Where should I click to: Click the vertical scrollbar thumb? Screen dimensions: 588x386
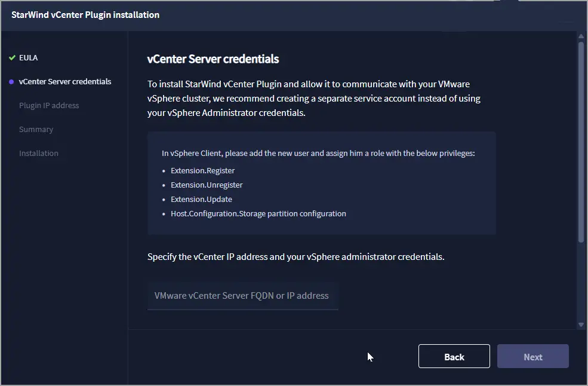tap(581, 142)
